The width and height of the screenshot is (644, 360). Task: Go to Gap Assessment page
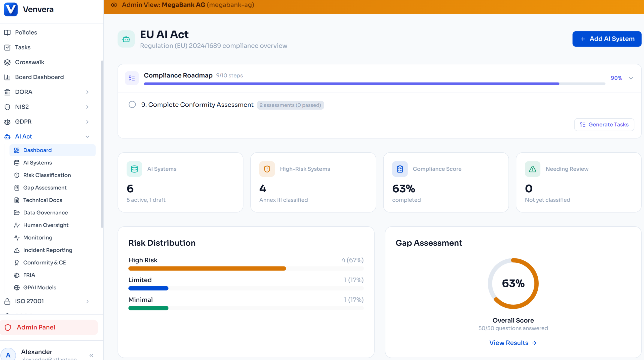[45, 188]
